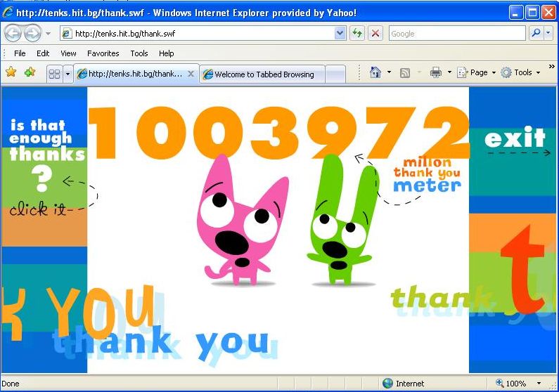Open the Edit menu
559x392 pixels.
43,53
